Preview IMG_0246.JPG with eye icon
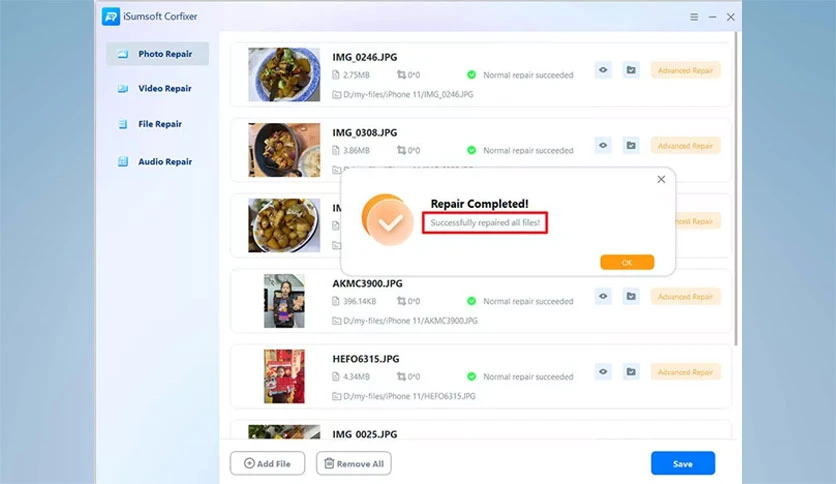Screen dimensions: 836x484 click(603, 70)
